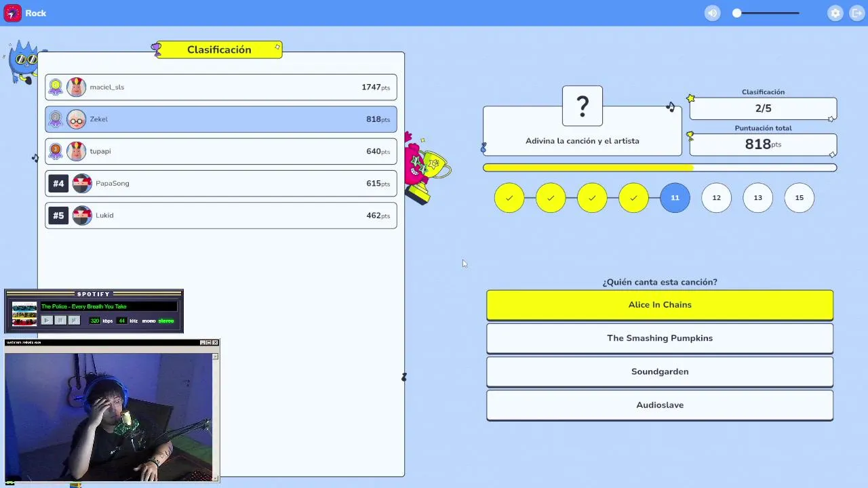Viewport: 868px width, 488px height.
Task: Click the question mark mystery song card
Action: pyautogui.click(x=583, y=106)
